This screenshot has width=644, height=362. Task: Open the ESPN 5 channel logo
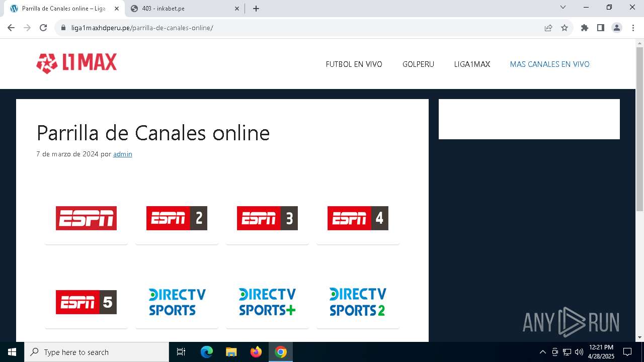[x=86, y=302]
